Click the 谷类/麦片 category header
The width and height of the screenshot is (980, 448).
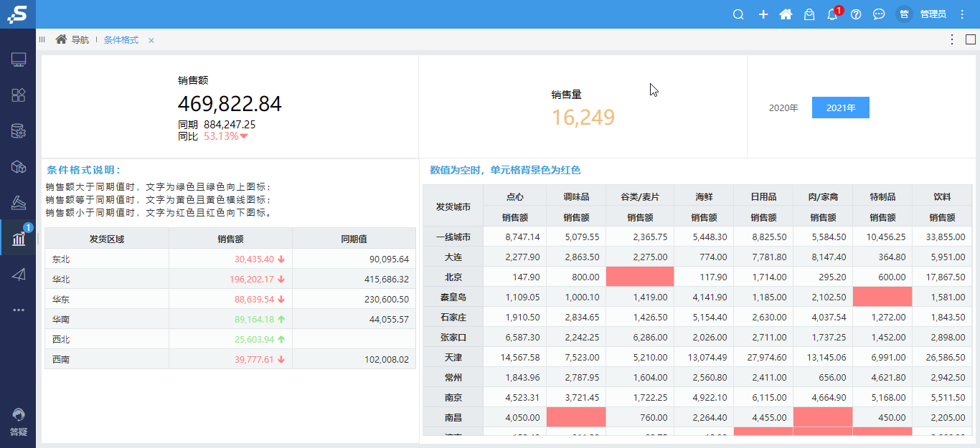[640, 196]
